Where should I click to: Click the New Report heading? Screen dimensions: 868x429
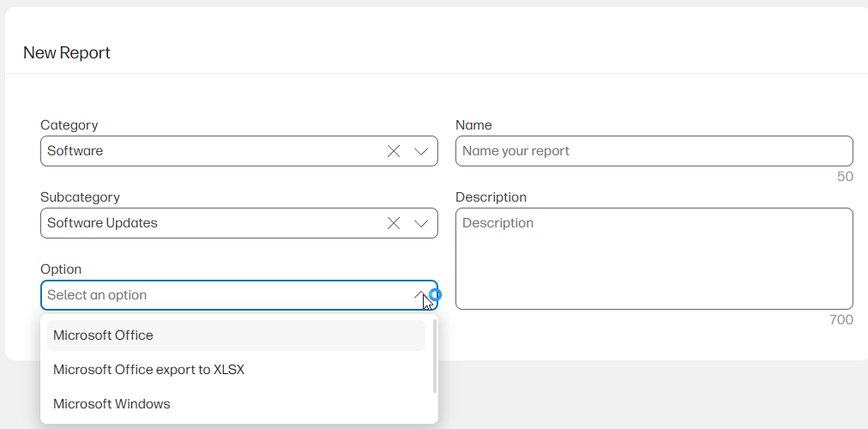tap(67, 53)
